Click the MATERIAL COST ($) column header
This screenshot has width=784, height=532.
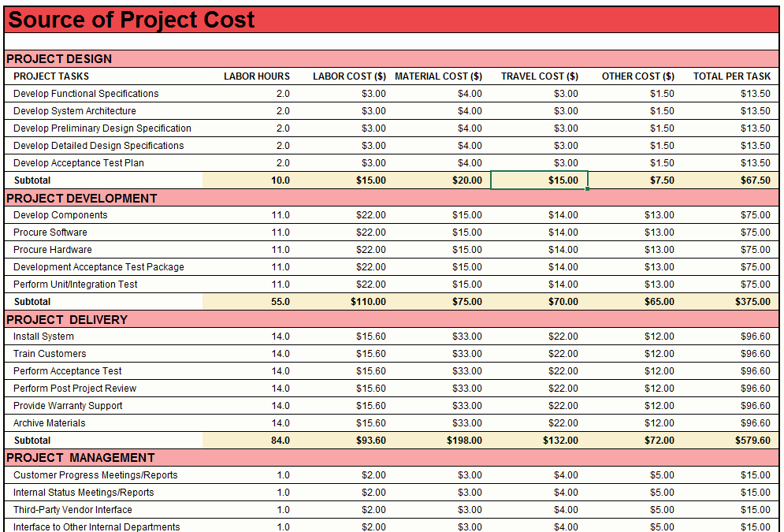[x=438, y=76]
